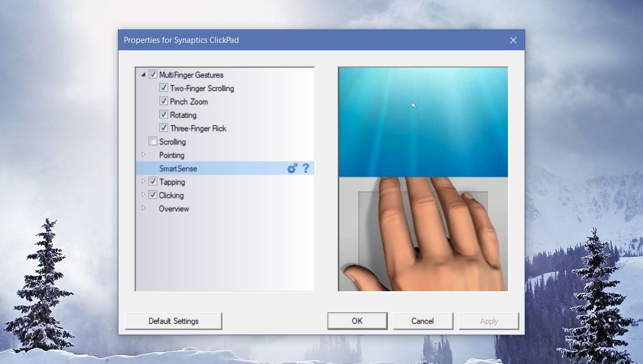Image resolution: width=643 pixels, height=364 pixels.
Task: Toggle the Clicking checkbox
Action: 153,195
